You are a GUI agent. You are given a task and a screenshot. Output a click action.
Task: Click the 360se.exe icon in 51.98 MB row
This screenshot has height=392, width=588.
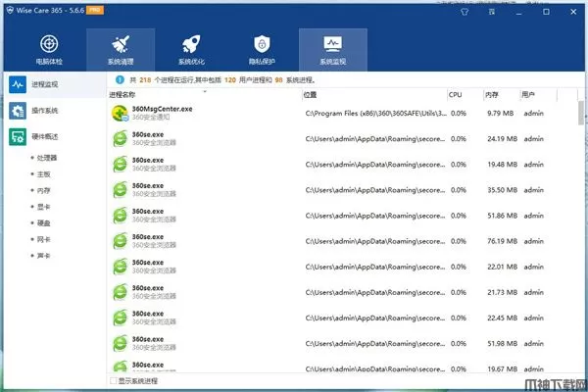[120, 344]
